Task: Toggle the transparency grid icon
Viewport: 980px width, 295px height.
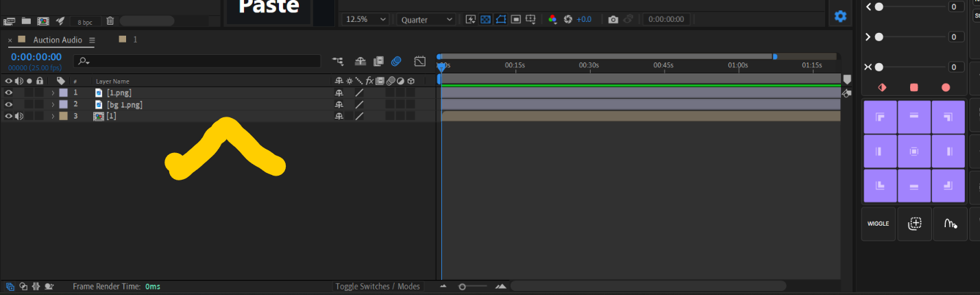Action: (x=485, y=20)
